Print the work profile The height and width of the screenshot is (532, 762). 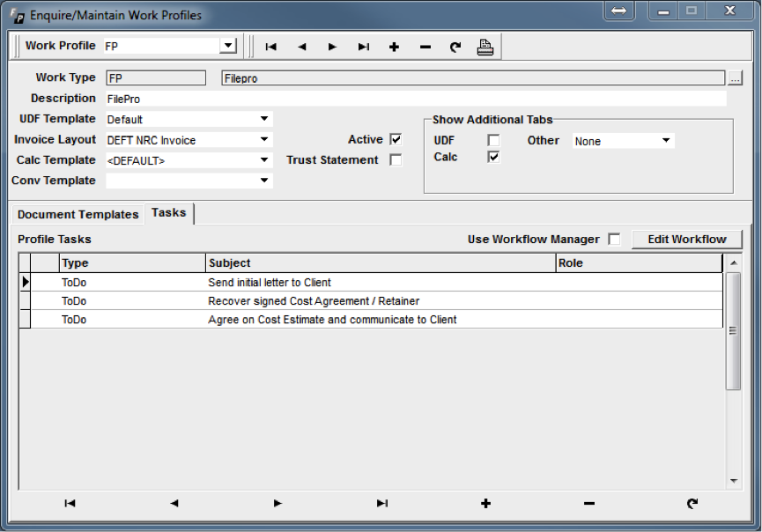[485, 47]
